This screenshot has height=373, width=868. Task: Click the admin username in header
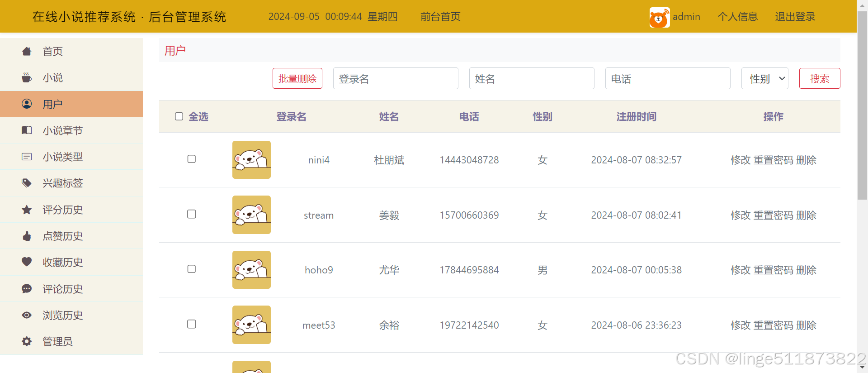click(x=686, y=17)
